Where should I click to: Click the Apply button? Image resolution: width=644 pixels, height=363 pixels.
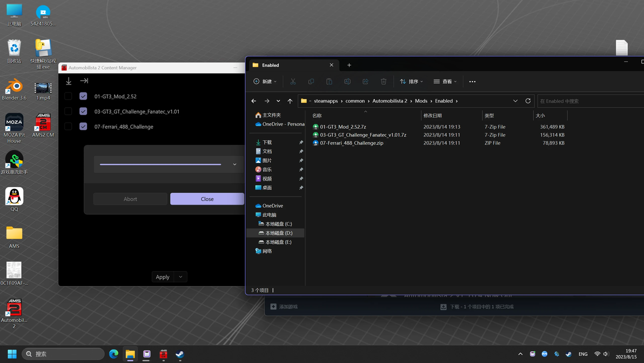point(163,277)
